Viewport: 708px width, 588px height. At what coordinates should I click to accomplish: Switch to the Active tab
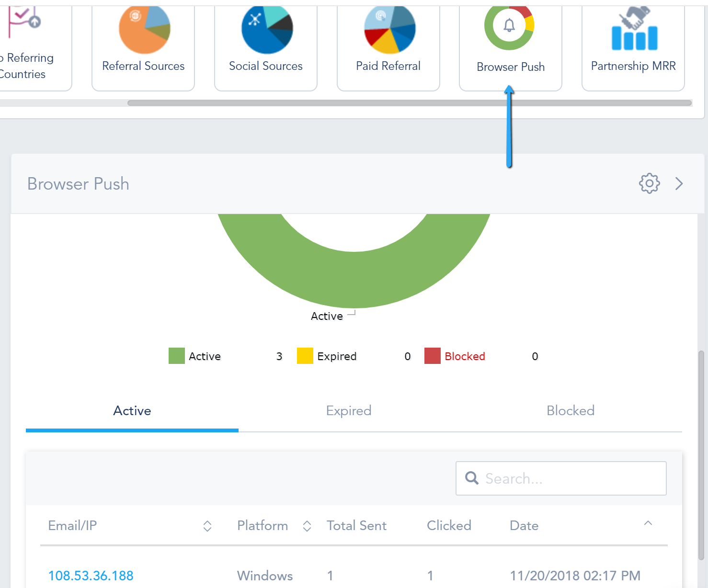(x=132, y=411)
